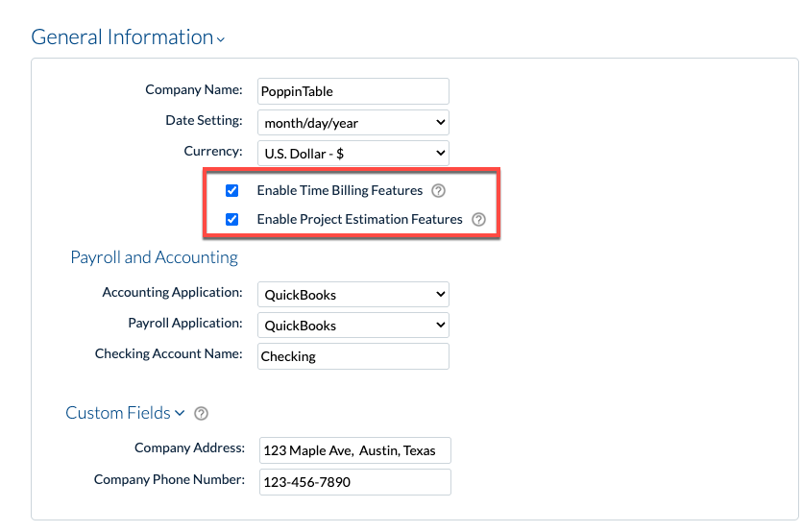This screenshot has height=532, width=802.
Task: Edit the Company Address field
Action: [355, 450]
